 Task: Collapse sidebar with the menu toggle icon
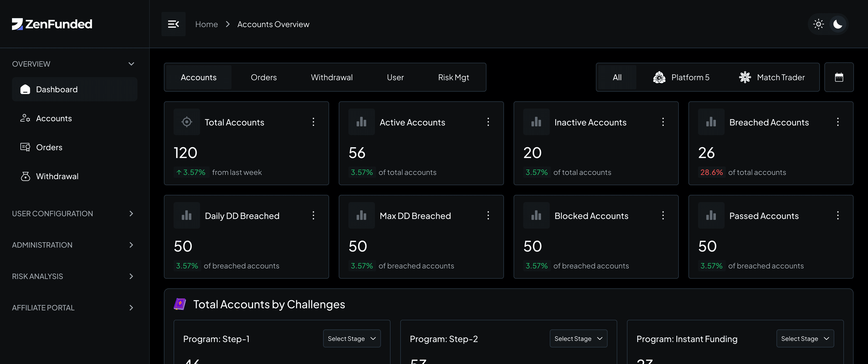tap(173, 24)
